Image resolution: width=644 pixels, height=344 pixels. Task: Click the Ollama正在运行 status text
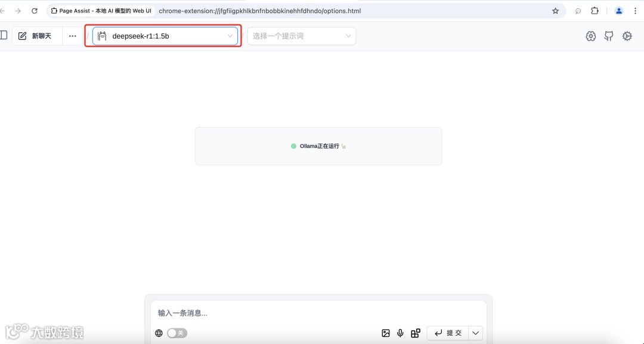320,146
